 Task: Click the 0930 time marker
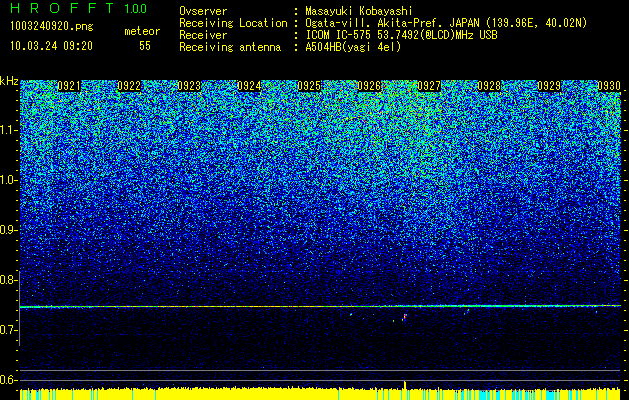pyautogui.click(x=609, y=86)
